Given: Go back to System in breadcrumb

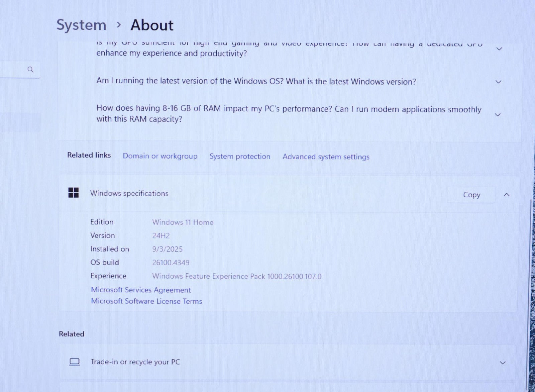Looking at the screenshot, I should pyautogui.click(x=81, y=25).
